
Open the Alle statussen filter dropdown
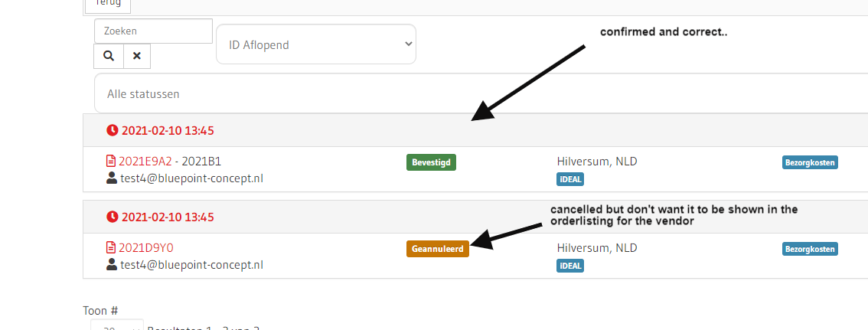pyautogui.click(x=481, y=94)
